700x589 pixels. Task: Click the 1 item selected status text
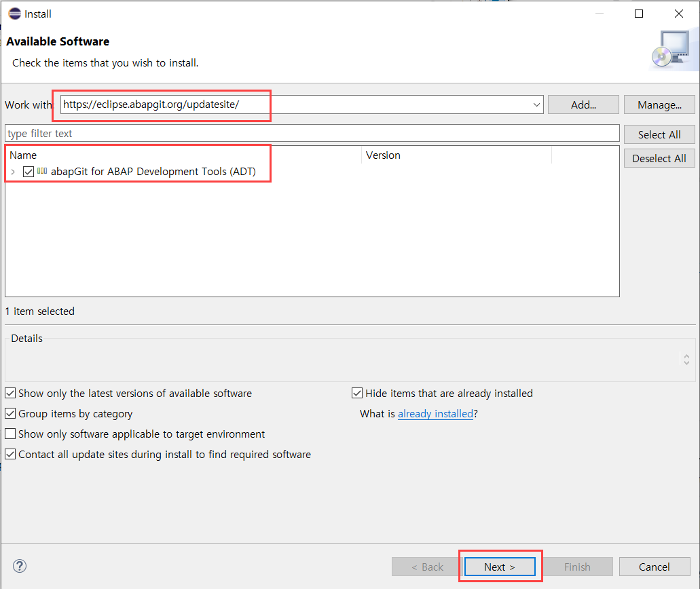[x=40, y=311]
